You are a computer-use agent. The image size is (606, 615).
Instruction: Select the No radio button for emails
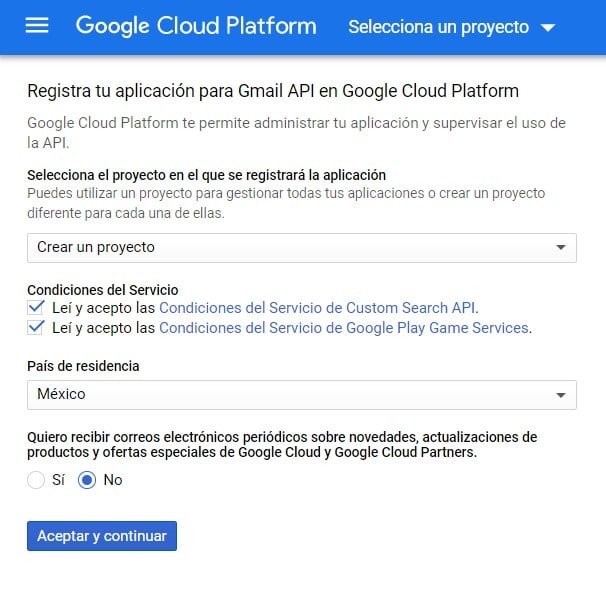pos(87,480)
